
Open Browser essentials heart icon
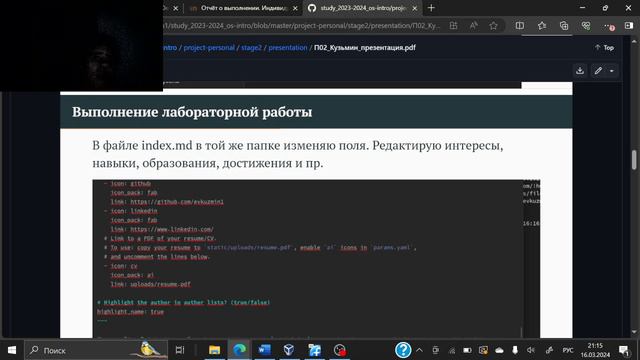586,26
